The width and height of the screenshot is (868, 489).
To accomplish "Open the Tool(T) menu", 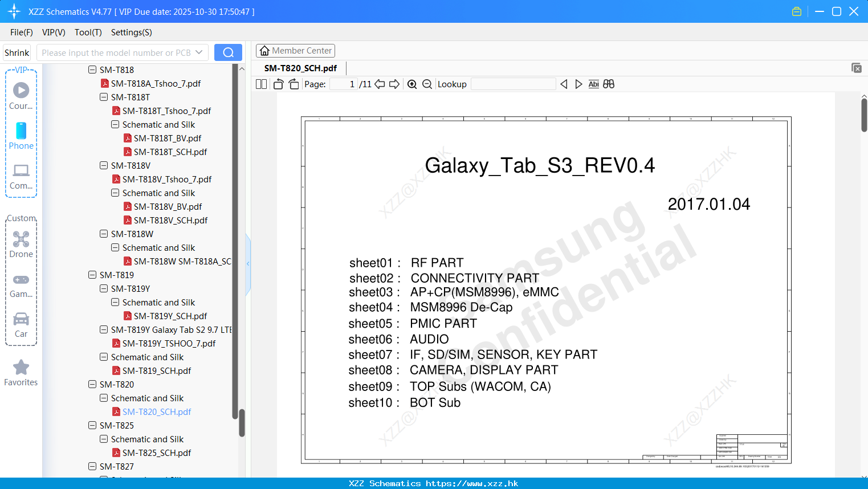I will click(88, 32).
